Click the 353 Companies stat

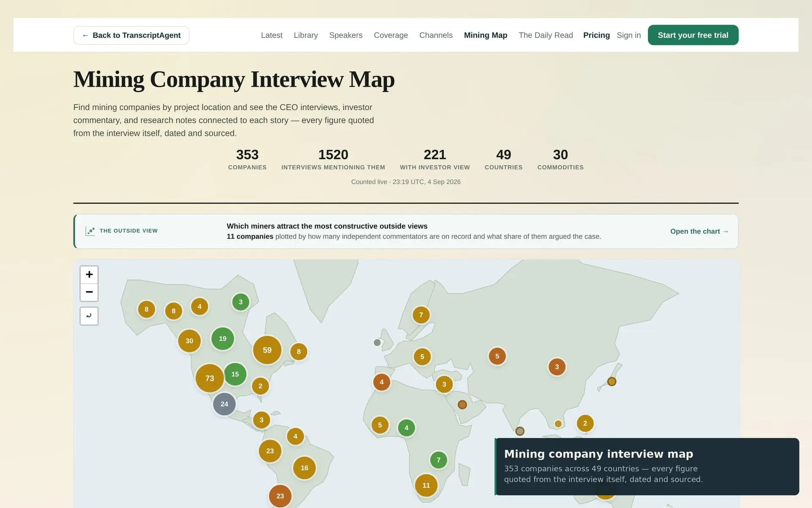pyautogui.click(x=247, y=159)
